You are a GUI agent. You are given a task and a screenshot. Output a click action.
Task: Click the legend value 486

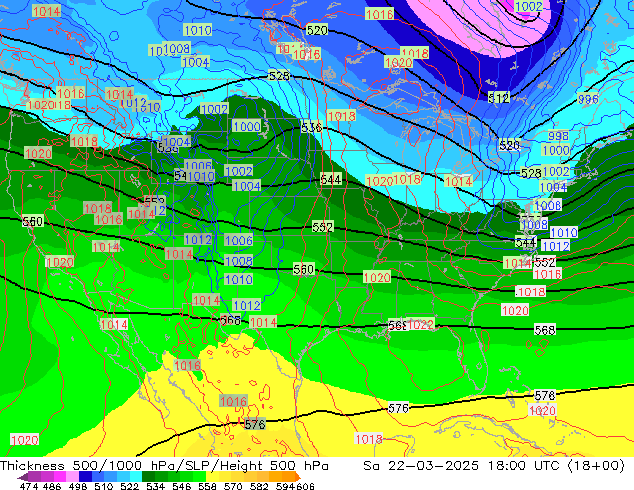pyautogui.click(x=52, y=486)
